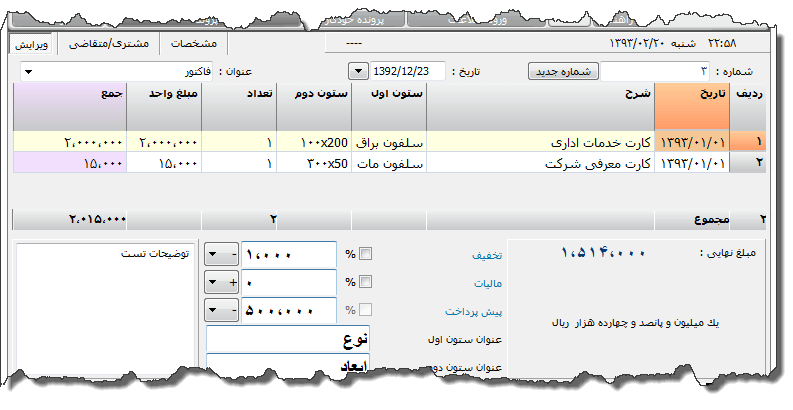793x410 pixels.
Task: Focus the discount amount input field
Action: [x=289, y=254]
